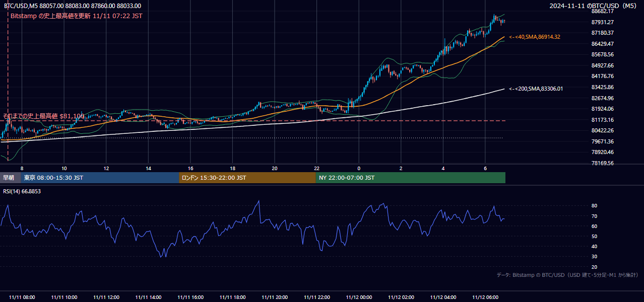This screenshot has width=644, height=302.
Task: Click the 11/11 10:00 time label
Action: click(64, 297)
